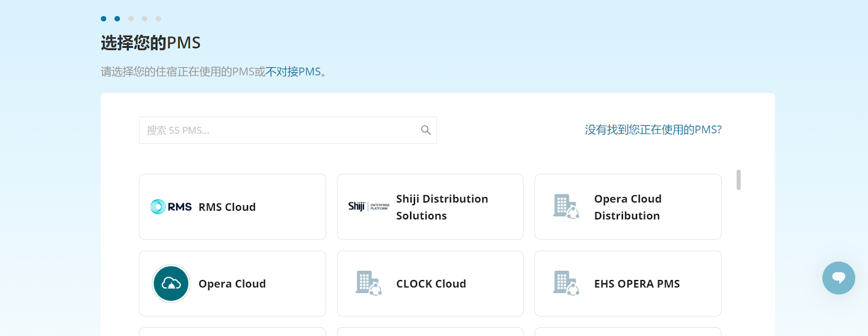Click the CLOCK Cloud building icon
The height and width of the screenshot is (336, 868).
pyautogui.click(x=369, y=283)
